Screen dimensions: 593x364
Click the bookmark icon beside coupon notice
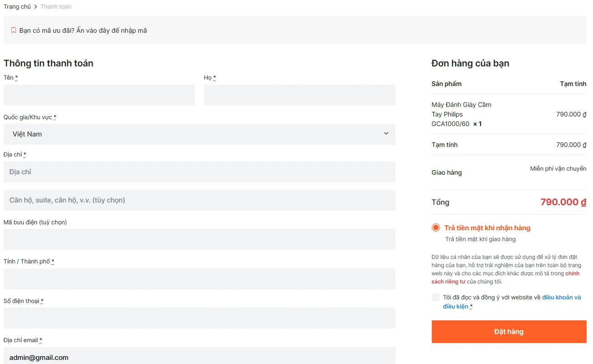point(14,30)
